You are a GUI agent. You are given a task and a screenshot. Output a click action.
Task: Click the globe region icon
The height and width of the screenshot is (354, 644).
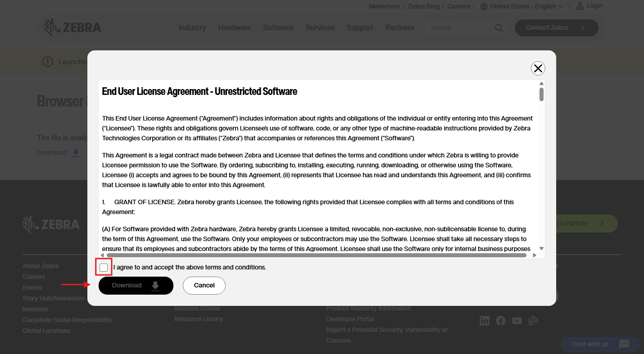tap(484, 7)
